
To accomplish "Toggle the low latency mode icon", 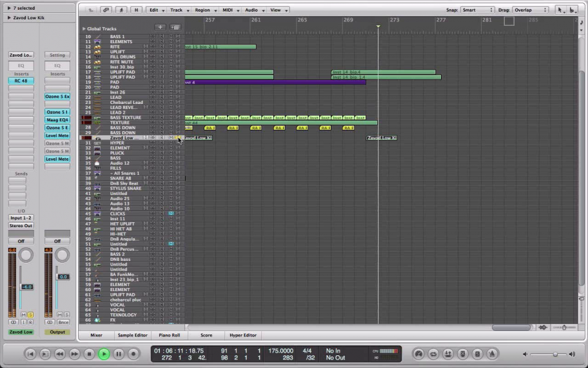I will coord(419,354).
